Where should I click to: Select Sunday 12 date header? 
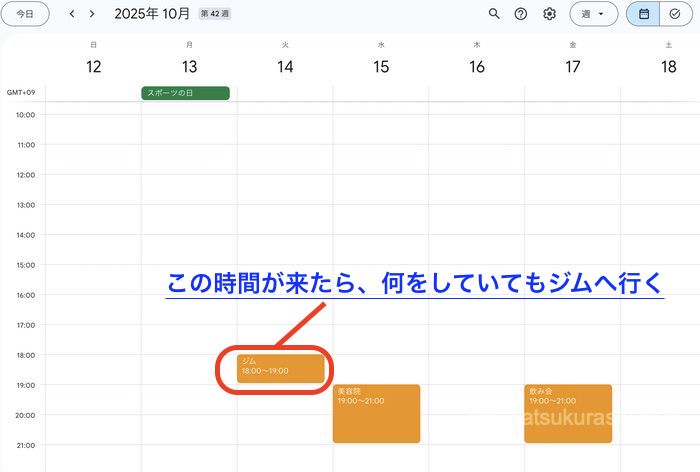pos(94,66)
